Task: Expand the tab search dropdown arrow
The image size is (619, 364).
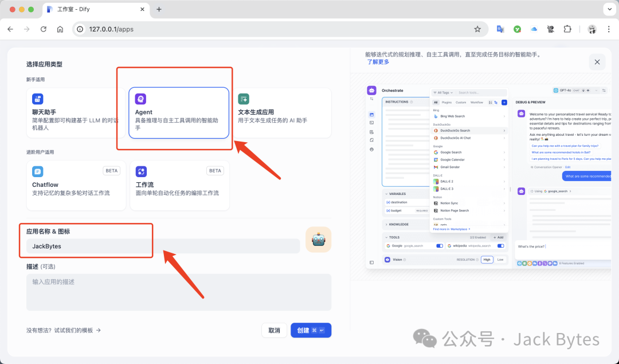Action: [609, 9]
